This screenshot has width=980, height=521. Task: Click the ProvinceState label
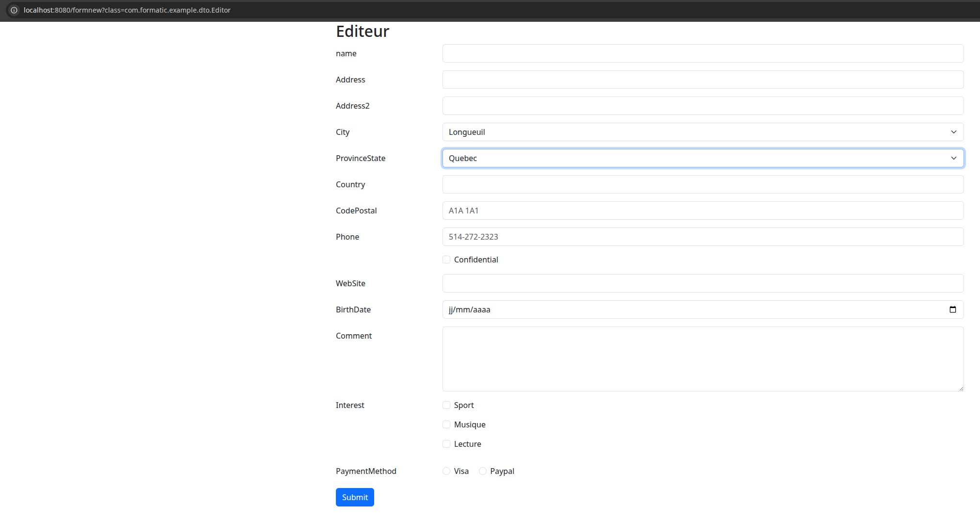coord(361,158)
